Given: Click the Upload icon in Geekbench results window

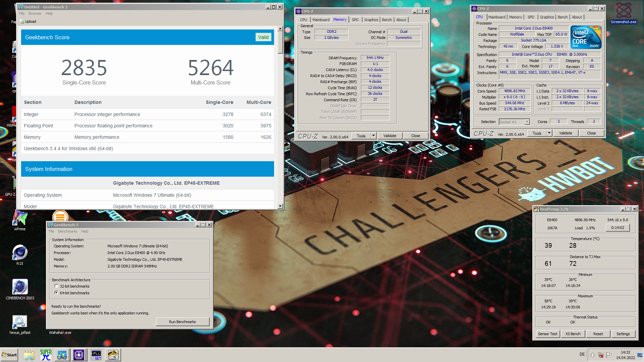Looking at the screenshot, I should point(22,21).
